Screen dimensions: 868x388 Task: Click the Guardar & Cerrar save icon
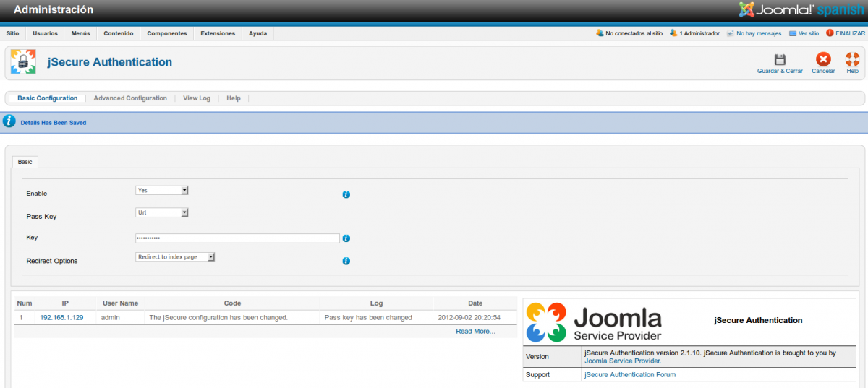(779, 60)
